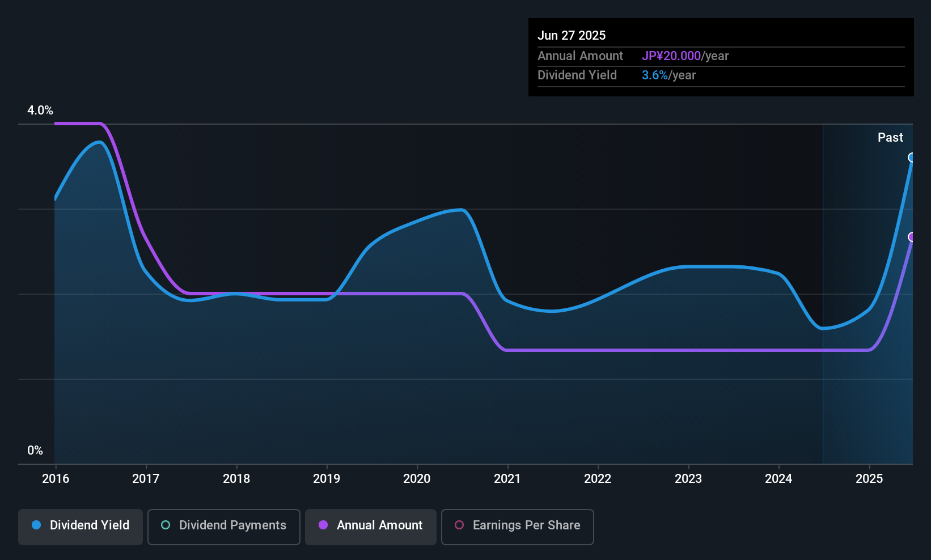Click the teal Dividend Payments legend circle
This screenshot has height=560, width=931.
click(x=166, y=525)
